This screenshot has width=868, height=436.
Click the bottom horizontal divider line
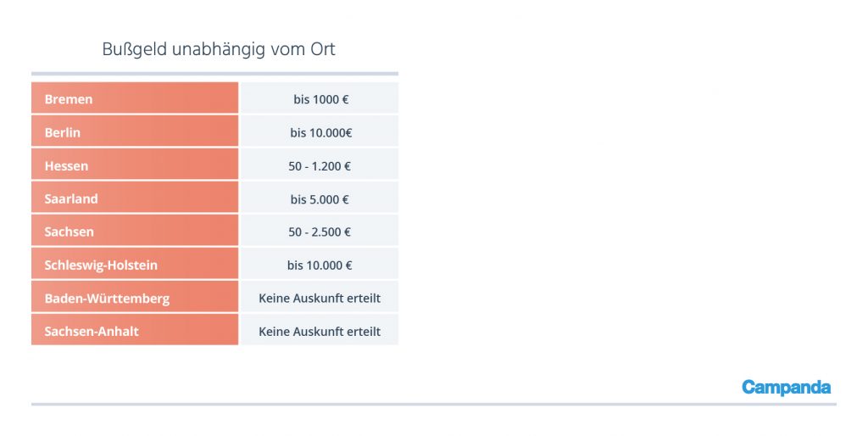click(x=434, y=405)
